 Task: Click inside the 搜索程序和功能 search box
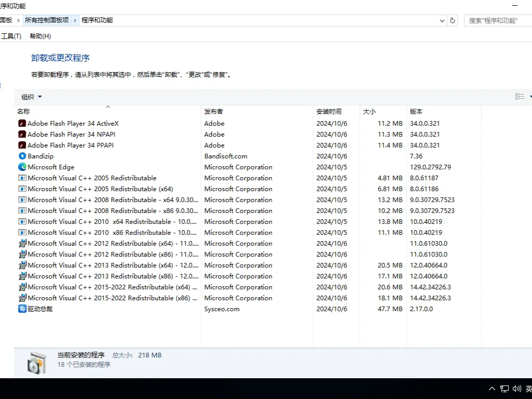point(496,20)
